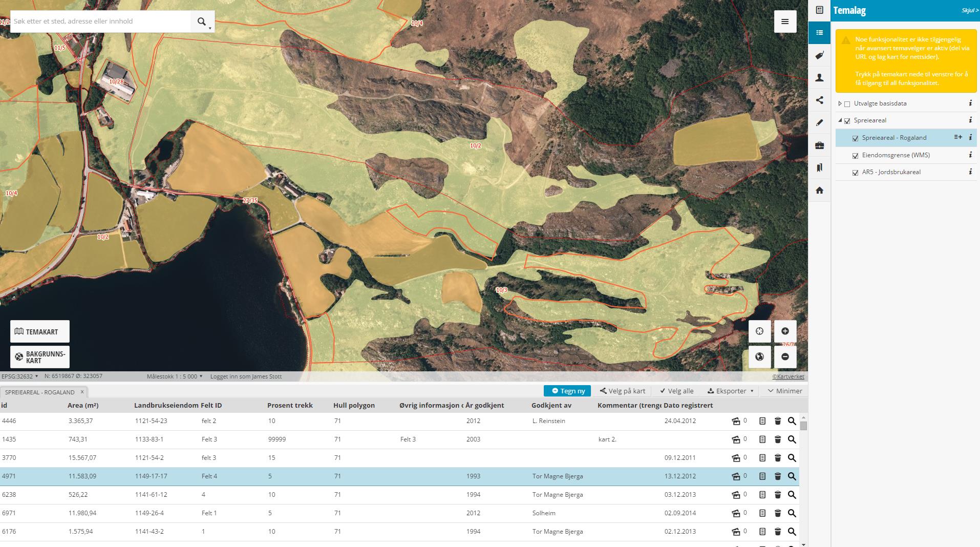Select the pencil drawing tool in sidebar

(819, 123)
